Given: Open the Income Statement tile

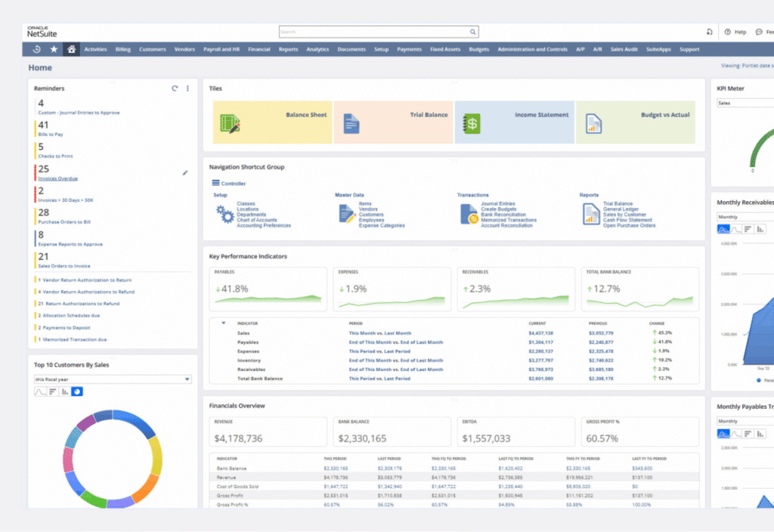Looking at the screenshot, I should [514, 122].
